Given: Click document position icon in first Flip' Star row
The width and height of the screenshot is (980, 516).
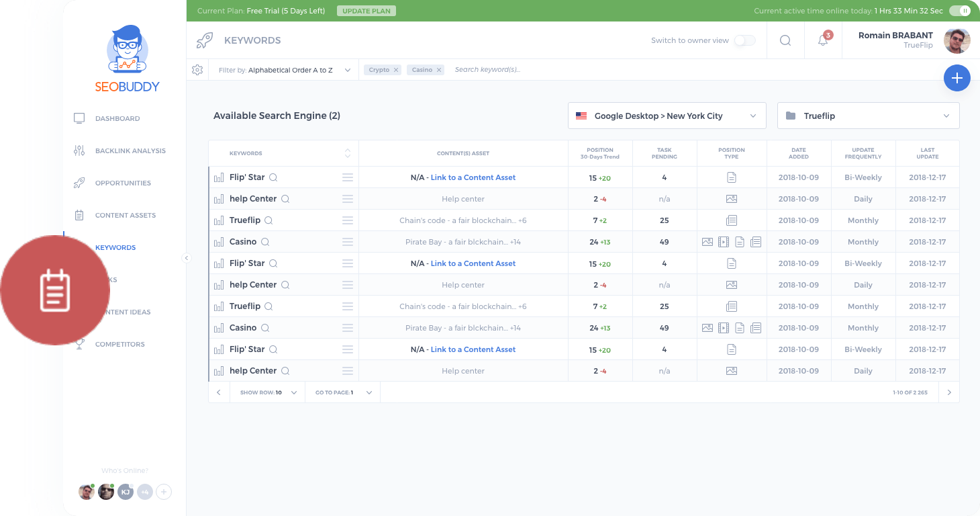Looking at the screenshot, I should pos(732,177).
